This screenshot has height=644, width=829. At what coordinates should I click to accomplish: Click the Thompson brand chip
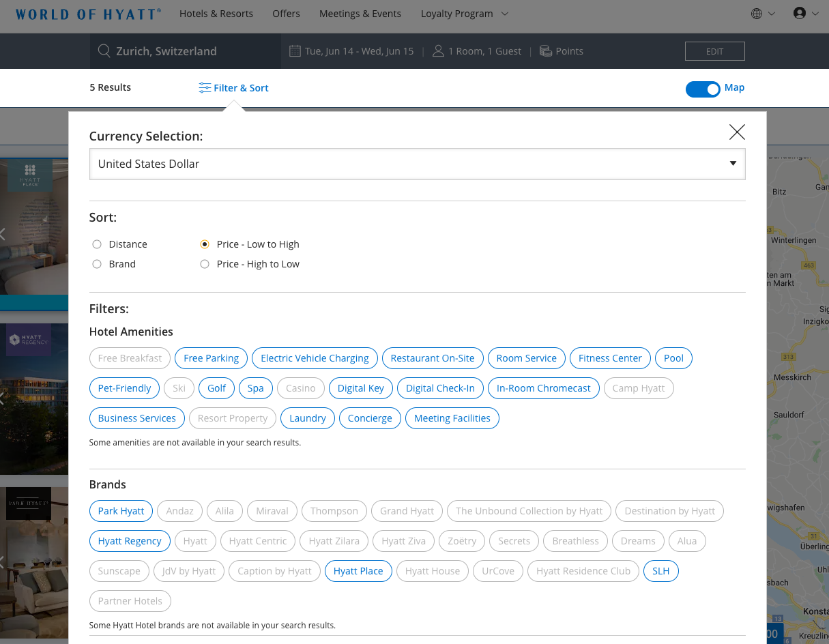tap(334, 511)
